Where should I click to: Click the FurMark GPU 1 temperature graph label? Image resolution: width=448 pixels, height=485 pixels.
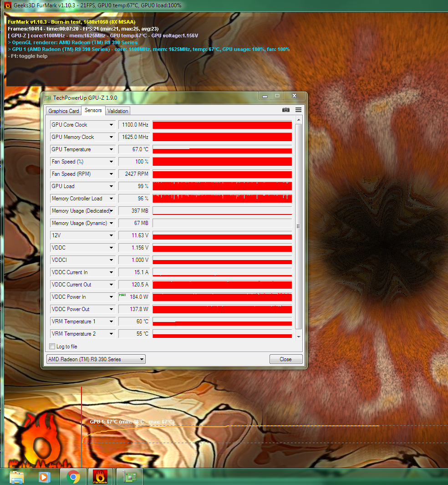tap(132, 422)
